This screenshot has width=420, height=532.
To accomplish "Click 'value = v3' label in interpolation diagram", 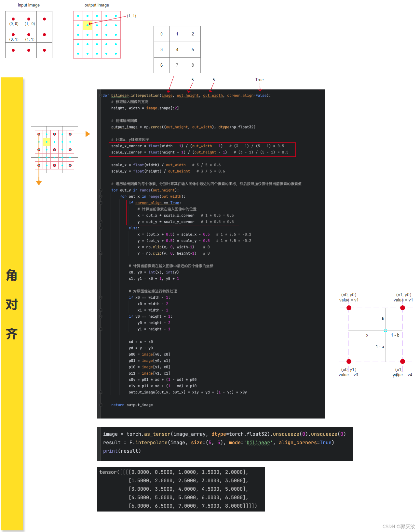I will tap(348, 375).
